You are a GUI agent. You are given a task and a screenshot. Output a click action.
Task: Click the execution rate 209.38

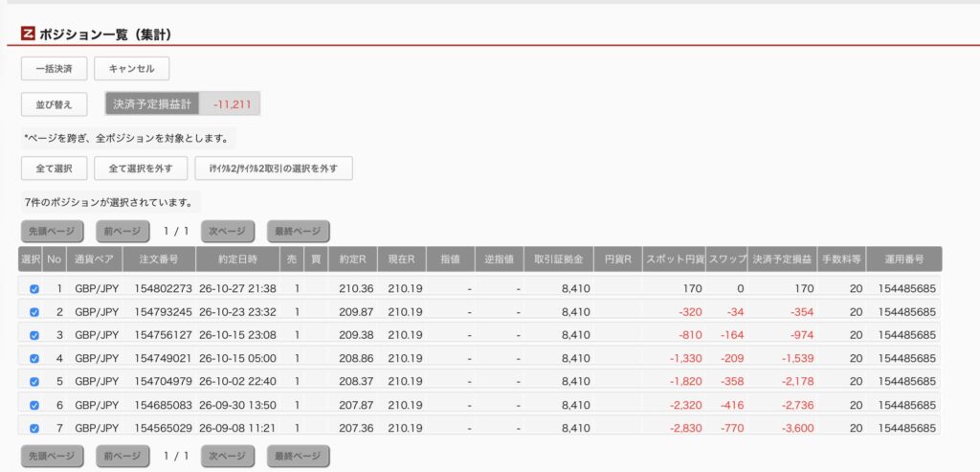[x=356, y=335]
